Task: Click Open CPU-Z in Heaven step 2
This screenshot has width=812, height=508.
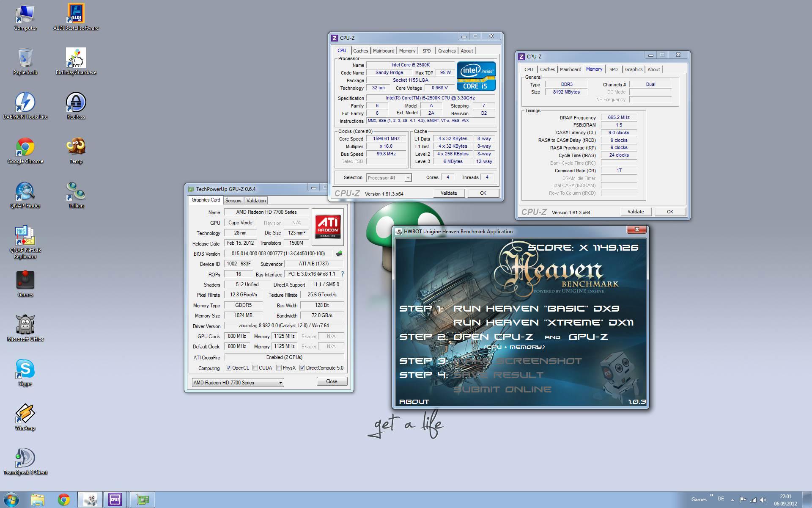Action: 493,337
